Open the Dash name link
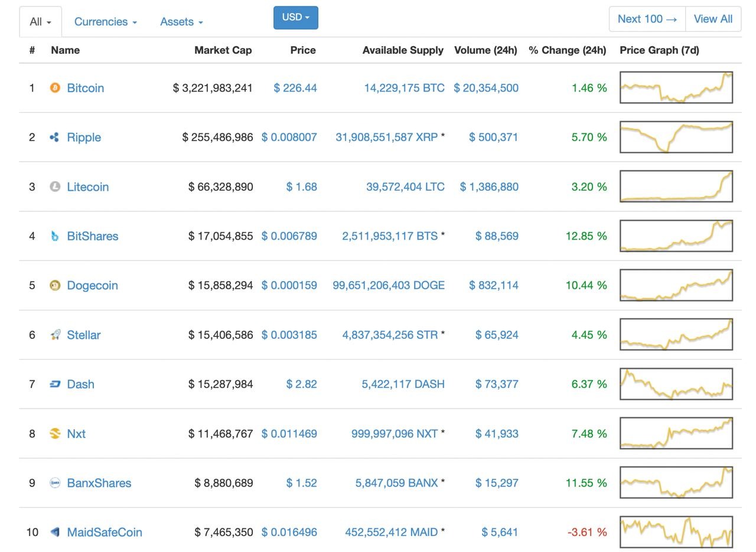The image size is (756, 552). pyautogui.click(x=81, y=384)
